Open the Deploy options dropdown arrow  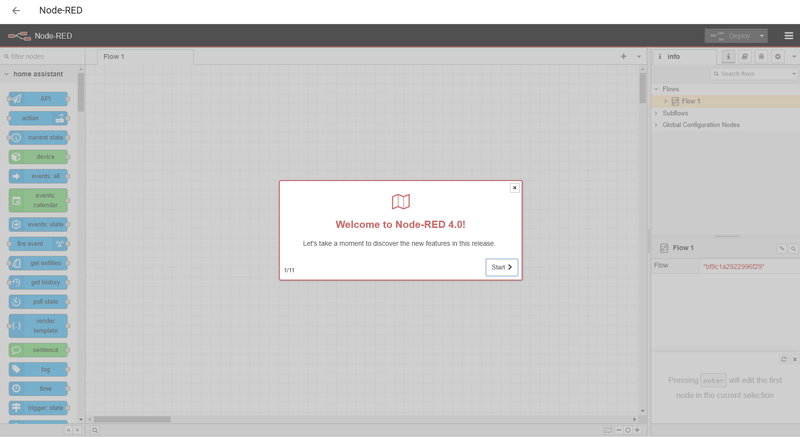pyautogui.click(x=762, y=36)
